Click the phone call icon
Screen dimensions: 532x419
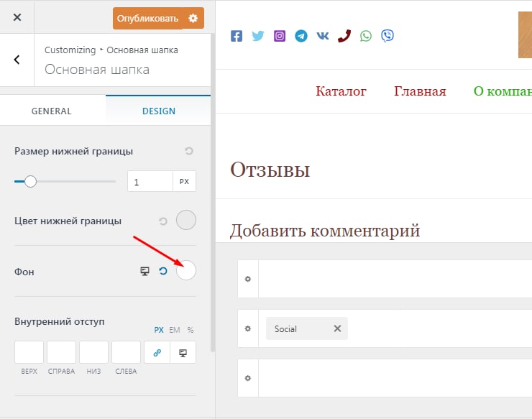coord(344,36)
